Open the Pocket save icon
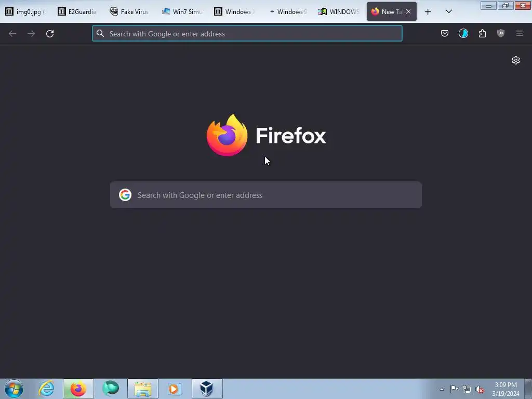The width and height of the screenshot is (532, 399). point(445,33)
